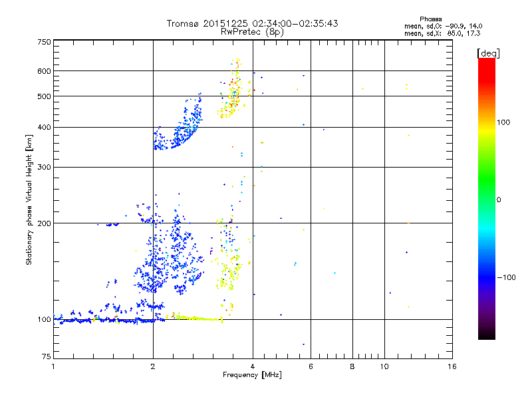Click the x-axis tick label '10'
The height and width of the screenshot is (399, 532).
[384, 366]
